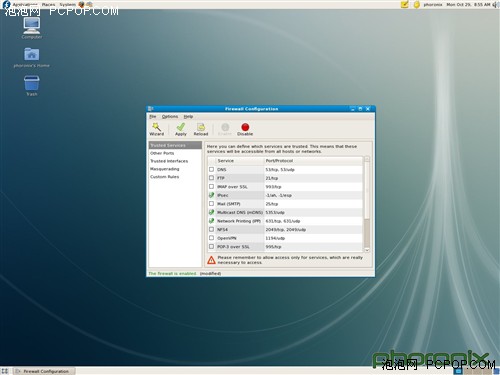The height and width of the screenshot is (375, 500).
Task: Uncheck the IPsec service
Action: pyautogui.click(x=211, y=195)
